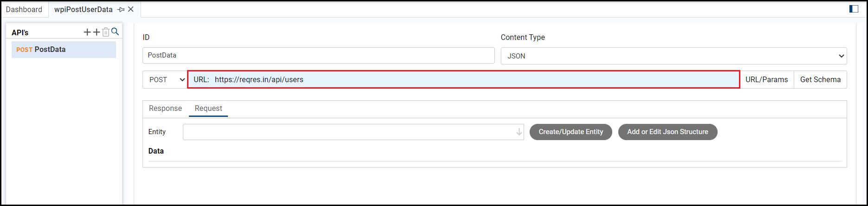This screenshot has width=868, height=206.
Task: Select the Request tab
Action: coord(208,108)
